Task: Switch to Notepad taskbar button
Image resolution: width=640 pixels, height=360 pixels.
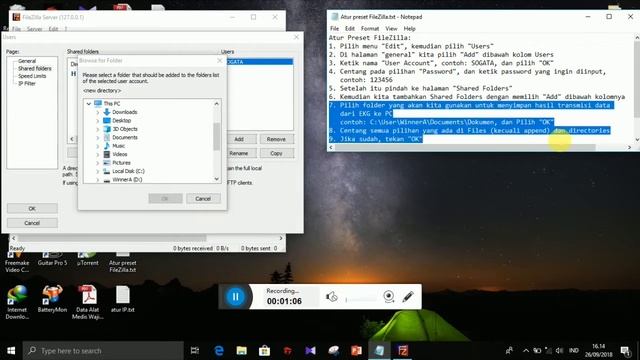Action: [379, 351]
